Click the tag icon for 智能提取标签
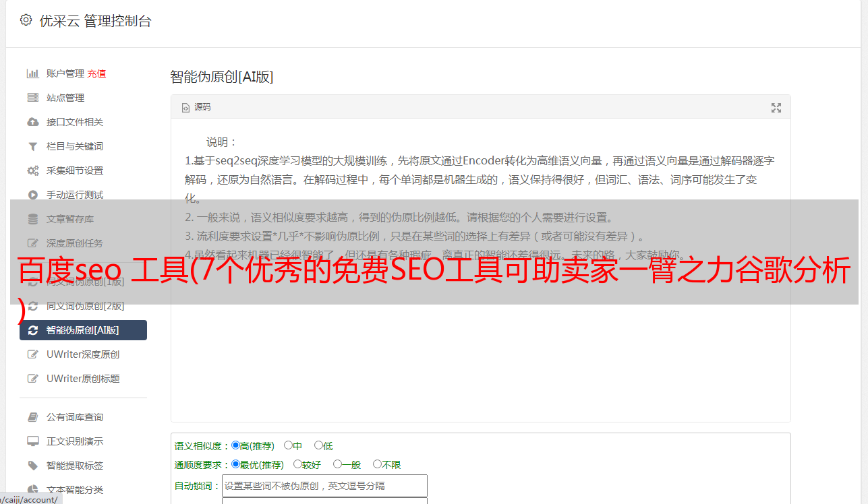 pos(32,466)
